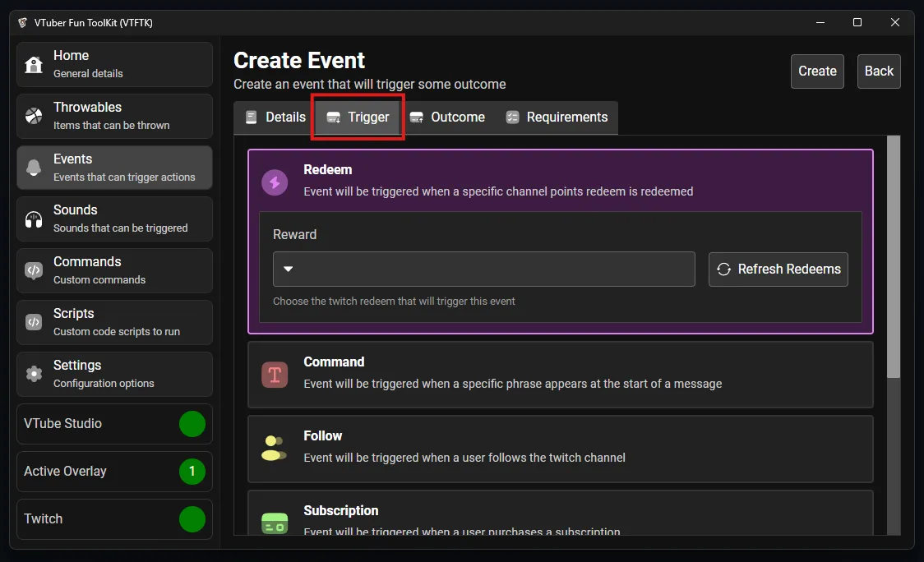Screen dimensions: 924x562
Task: Click the Throwables ball icon
Action: coord(34,116)
